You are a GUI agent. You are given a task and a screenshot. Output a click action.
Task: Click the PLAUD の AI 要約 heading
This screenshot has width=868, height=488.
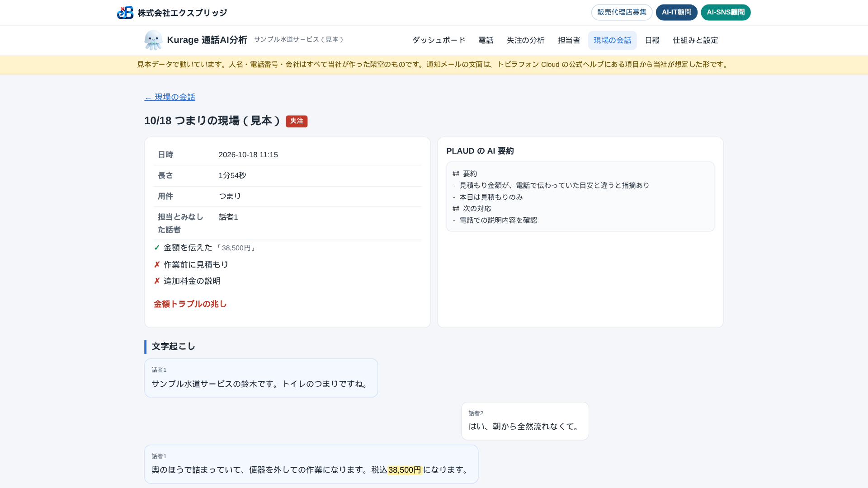pyautogui.click(x=480, y=151)
